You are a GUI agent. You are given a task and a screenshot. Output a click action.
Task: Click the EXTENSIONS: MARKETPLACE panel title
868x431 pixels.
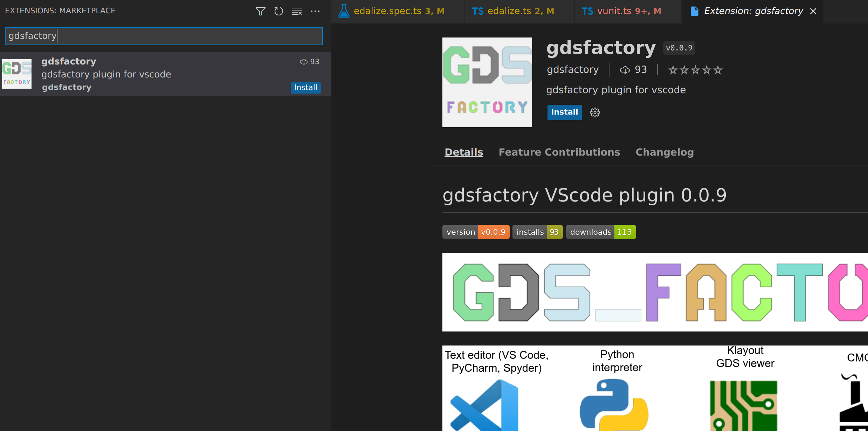(60, 11)
